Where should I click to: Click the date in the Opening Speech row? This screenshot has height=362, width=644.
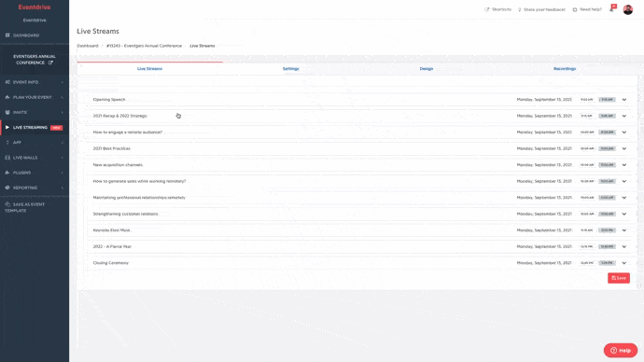point(544,100)
